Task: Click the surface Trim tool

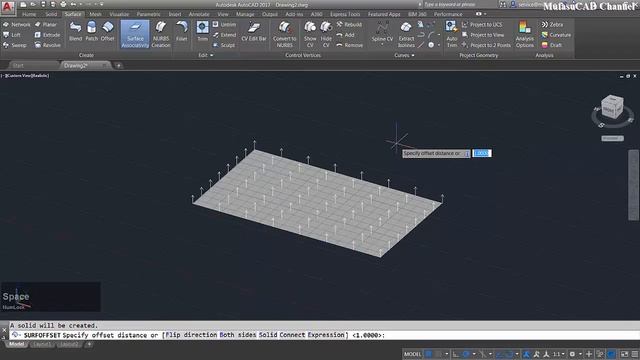Action: 202,31
